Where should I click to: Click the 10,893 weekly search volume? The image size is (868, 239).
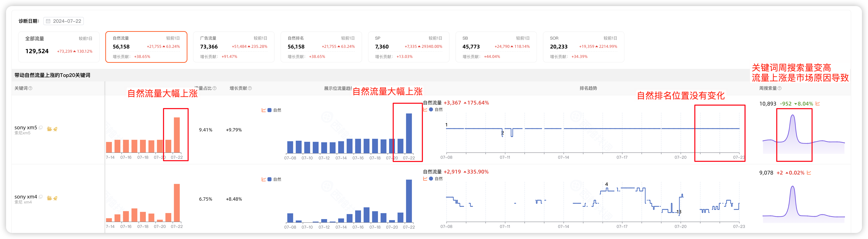pos(768,104)
